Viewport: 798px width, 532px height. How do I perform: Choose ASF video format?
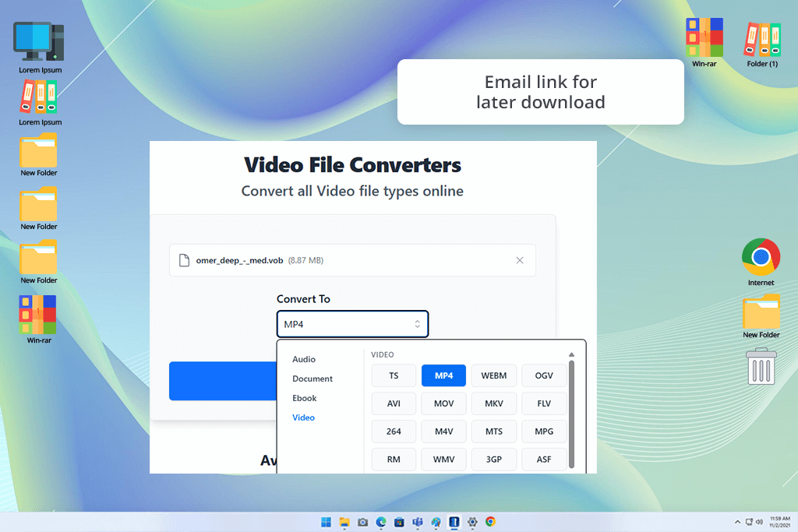pyautogui.click(x=543, y=460)
